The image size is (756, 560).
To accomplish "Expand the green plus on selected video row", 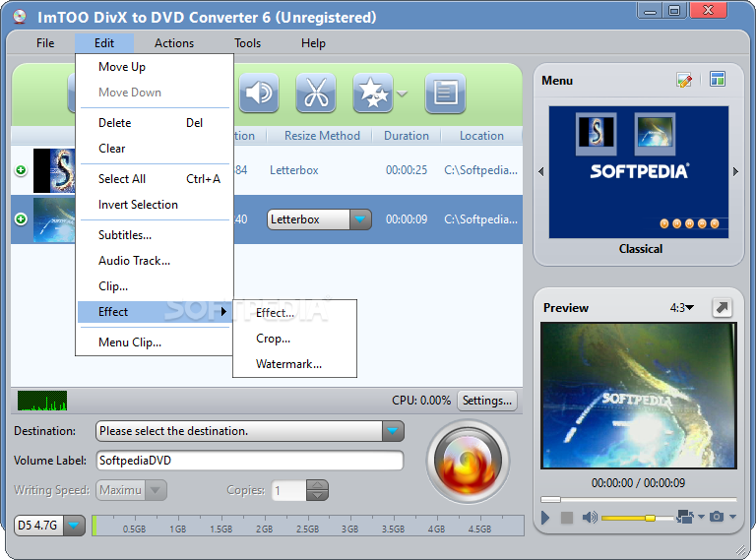I will point(21,219).
